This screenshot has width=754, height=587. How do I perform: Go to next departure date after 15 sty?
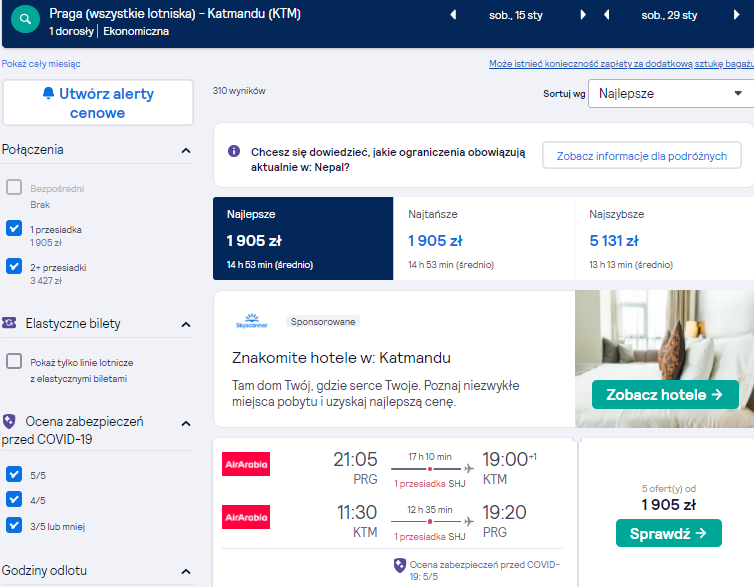pos(583,15)
